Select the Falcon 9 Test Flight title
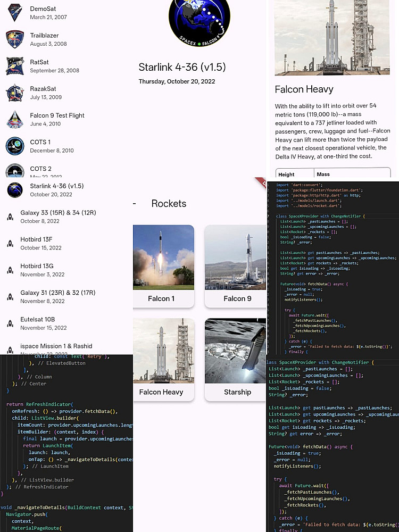Image resolution: width=399 pixels, height=532 pixels. click(x=57, y=115)
